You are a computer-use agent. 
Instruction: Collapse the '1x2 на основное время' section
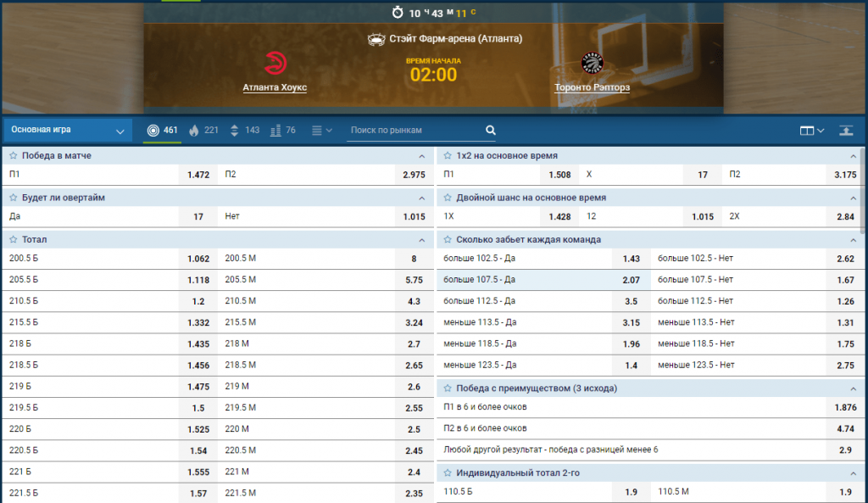[854, 156]
